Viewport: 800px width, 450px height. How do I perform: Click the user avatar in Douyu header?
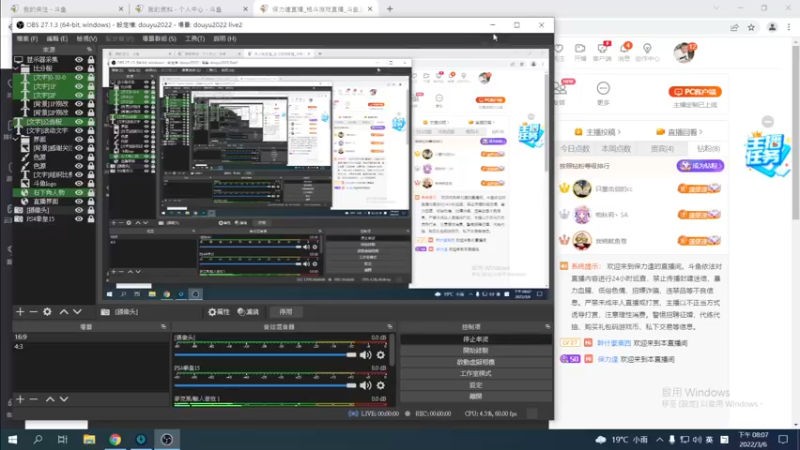point(684,52)
